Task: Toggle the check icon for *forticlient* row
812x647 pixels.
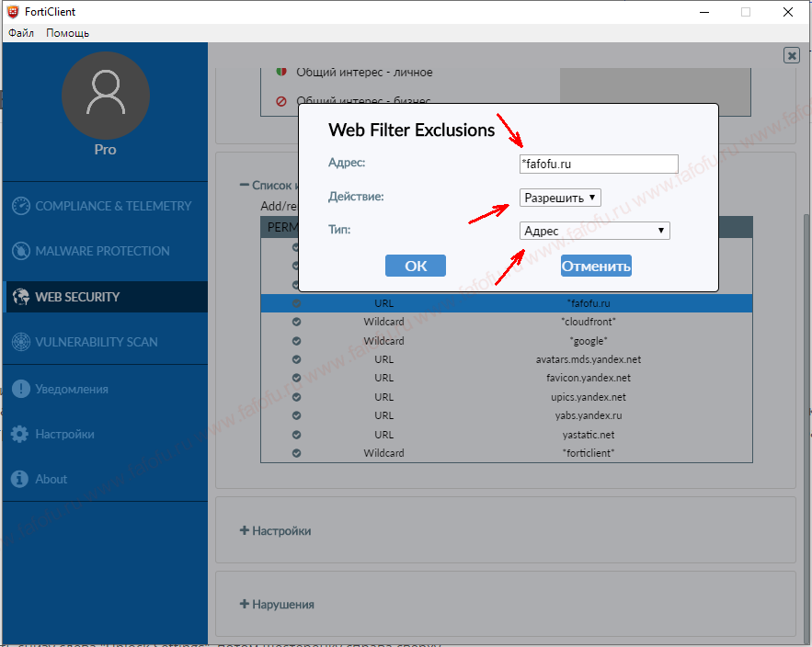Action: click(296, 453)
